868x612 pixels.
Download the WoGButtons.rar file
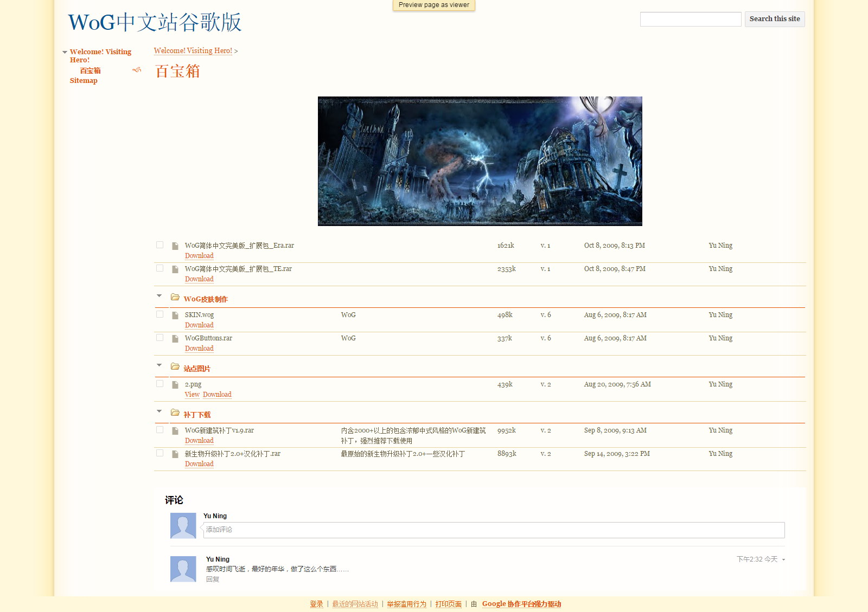tap(199, 349)
